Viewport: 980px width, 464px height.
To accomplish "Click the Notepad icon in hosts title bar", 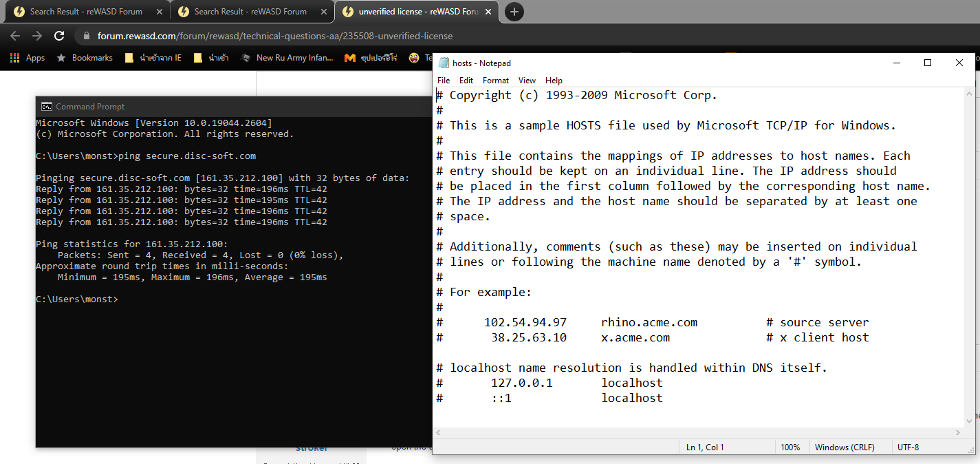I will pos(443,63).
